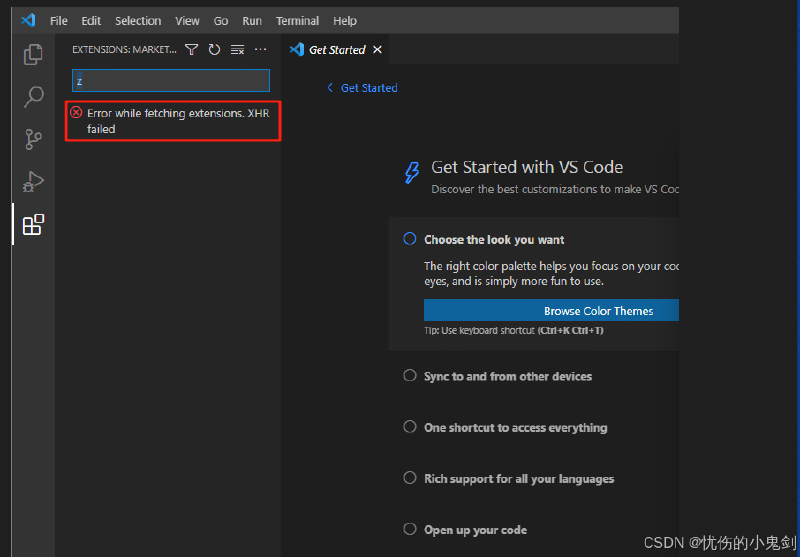Image resolution: width=800 pixels, height=557 pixels.
Task: Click the lightning bolt Get Started icon
Action: pos(412,172)
